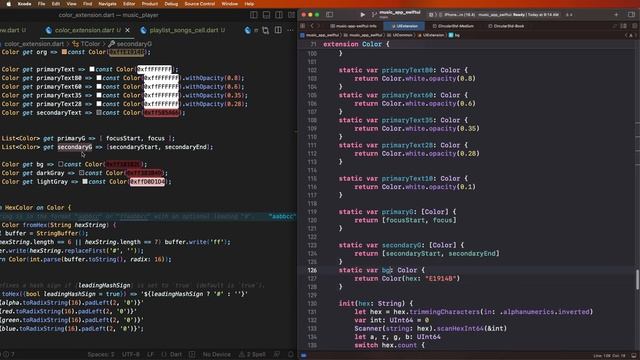This screenshot has width=640, height=360.
Task: Open Xcode related items grid icon
Action: point(302,26)
